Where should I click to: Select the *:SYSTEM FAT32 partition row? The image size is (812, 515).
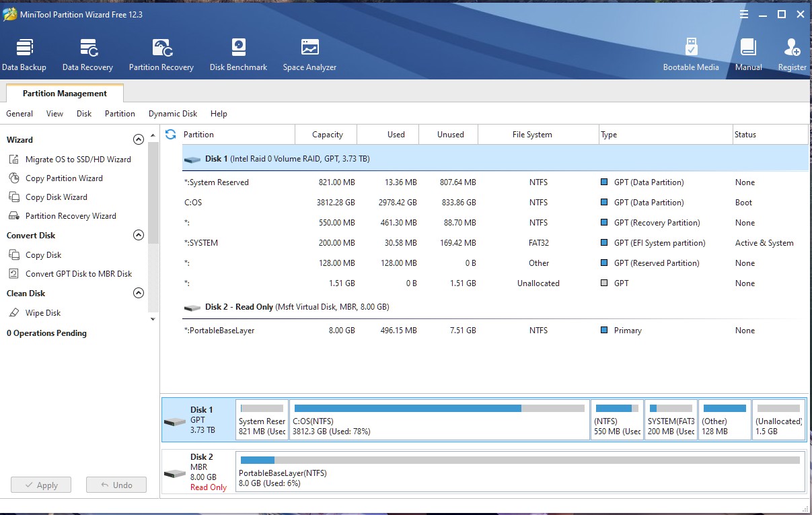(495, 243)
